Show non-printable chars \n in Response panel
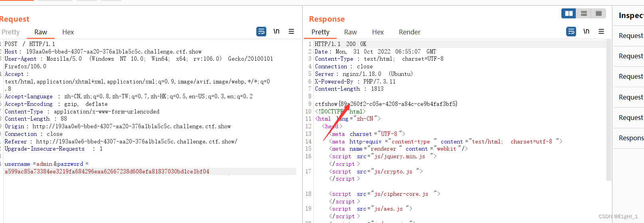The width and height of the screenshot is (644, 223). click(586, 31)
